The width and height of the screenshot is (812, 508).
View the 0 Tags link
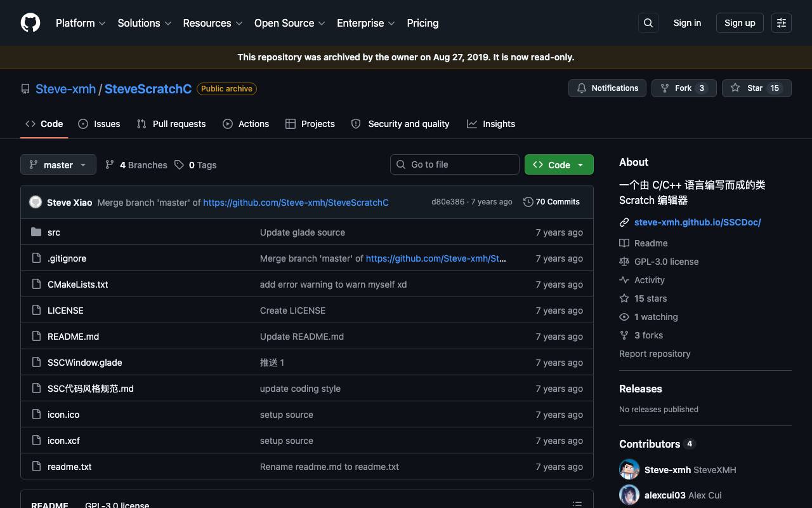coord(196,164)
